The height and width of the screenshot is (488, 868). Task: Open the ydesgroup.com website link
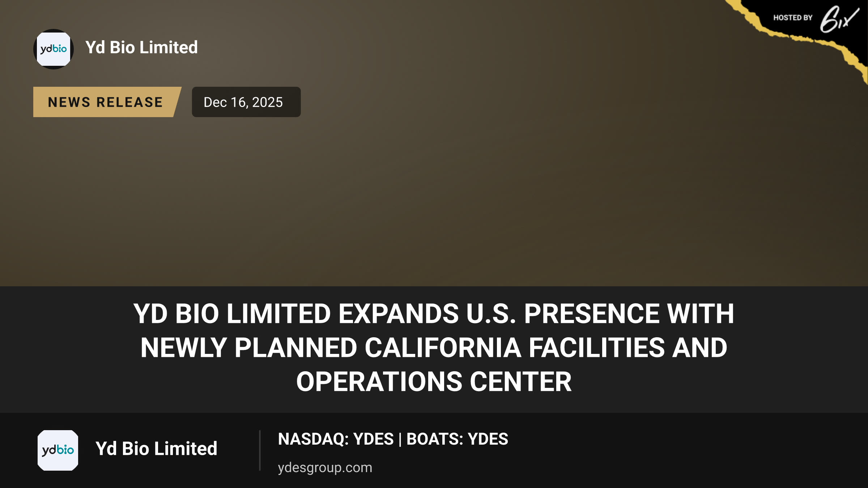325,467
